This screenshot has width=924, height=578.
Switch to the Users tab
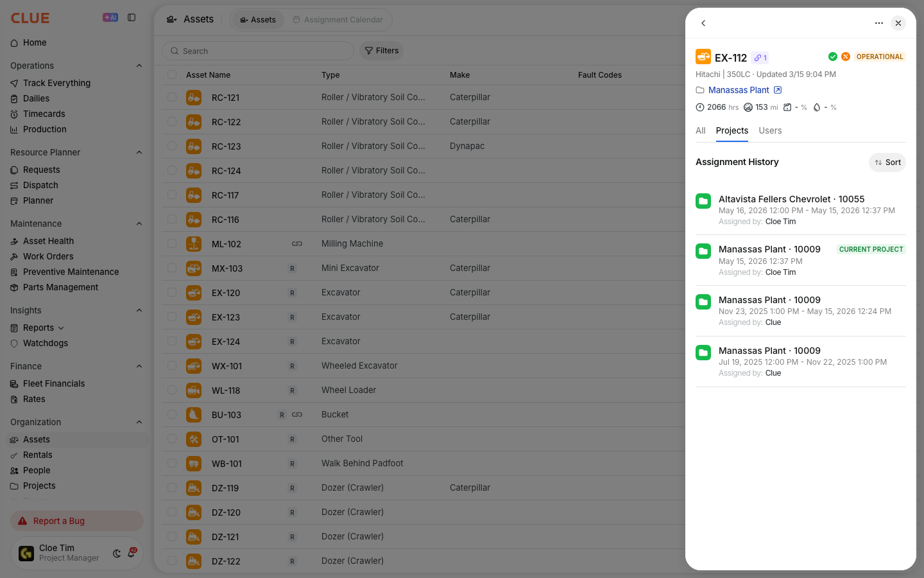770,130
